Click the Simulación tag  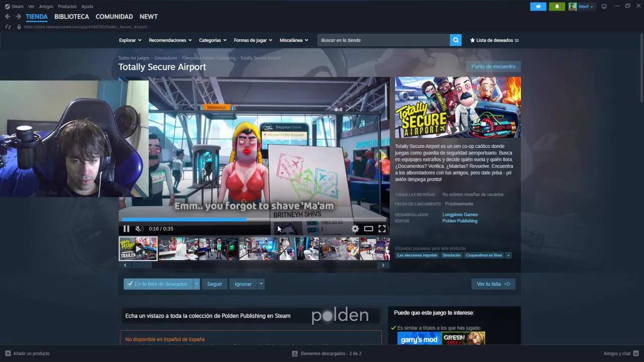point(451,255)
